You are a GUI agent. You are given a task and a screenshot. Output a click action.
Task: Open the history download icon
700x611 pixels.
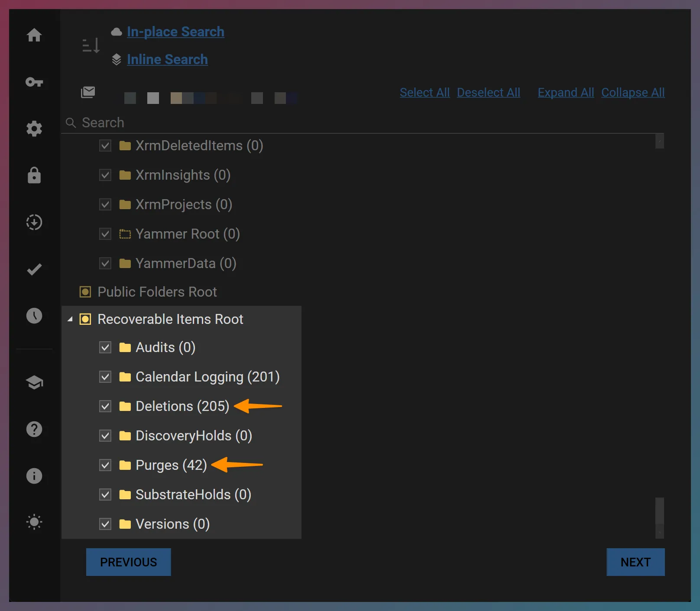point(34,222)
